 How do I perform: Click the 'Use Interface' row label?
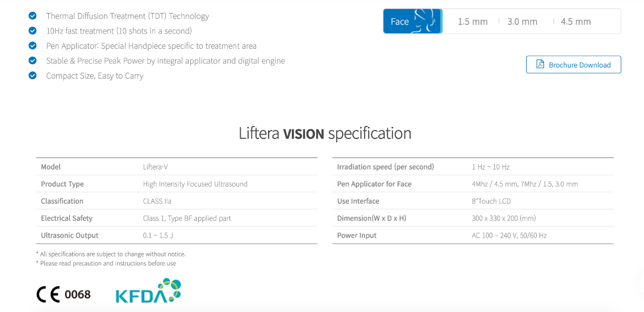click(358, 201)
